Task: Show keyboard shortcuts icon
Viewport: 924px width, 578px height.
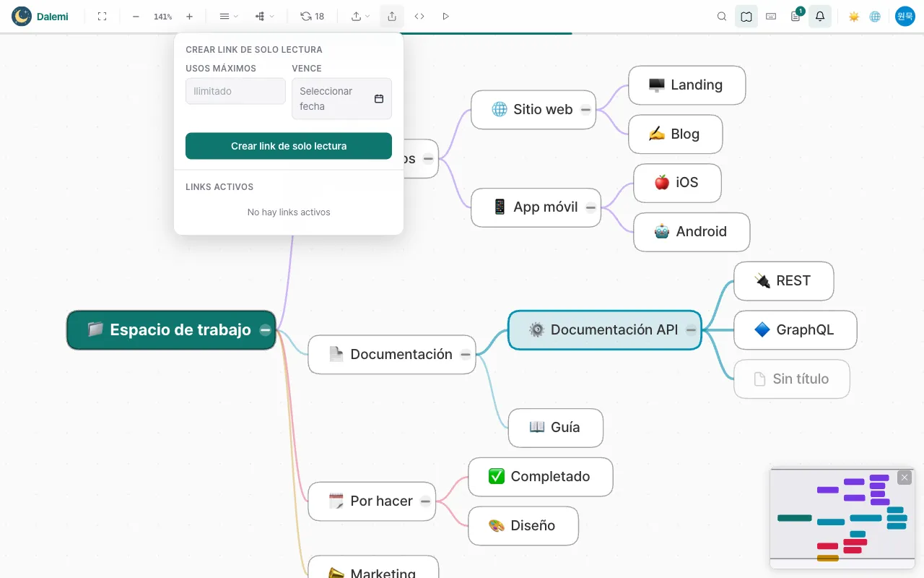Action: 771,16
